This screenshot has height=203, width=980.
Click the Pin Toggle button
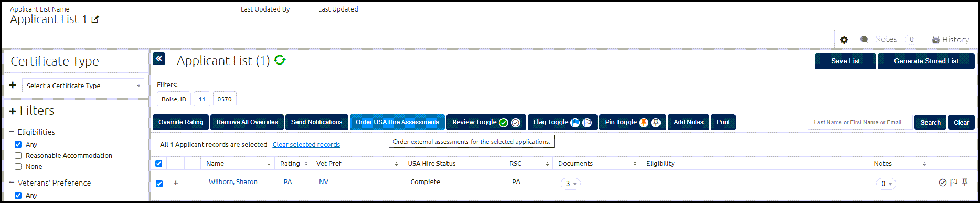(633, 122)
